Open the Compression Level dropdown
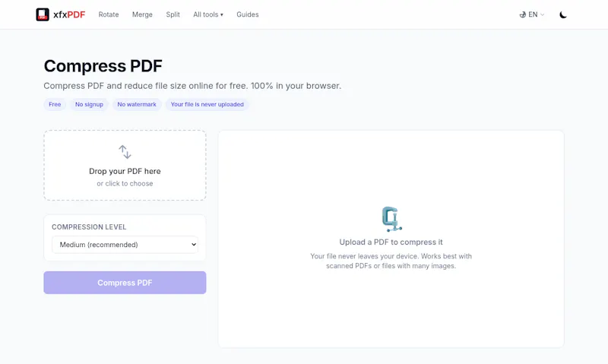608x364 pixels. coord(125,245)
